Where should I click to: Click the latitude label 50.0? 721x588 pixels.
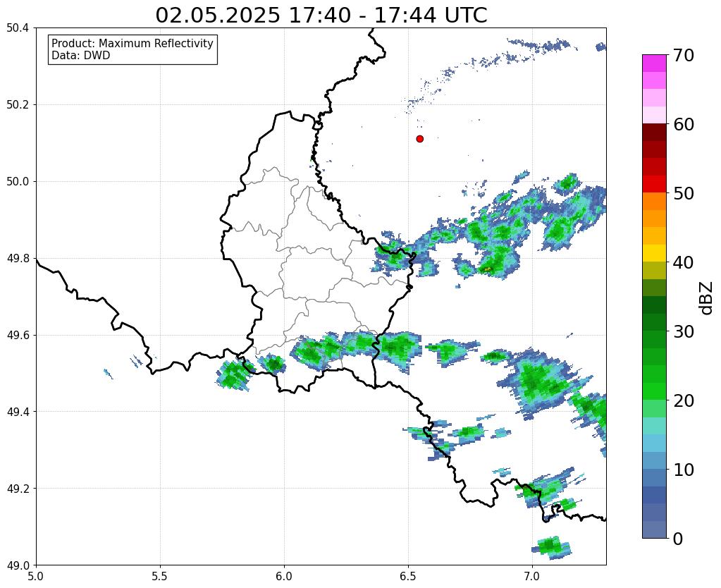18,182
